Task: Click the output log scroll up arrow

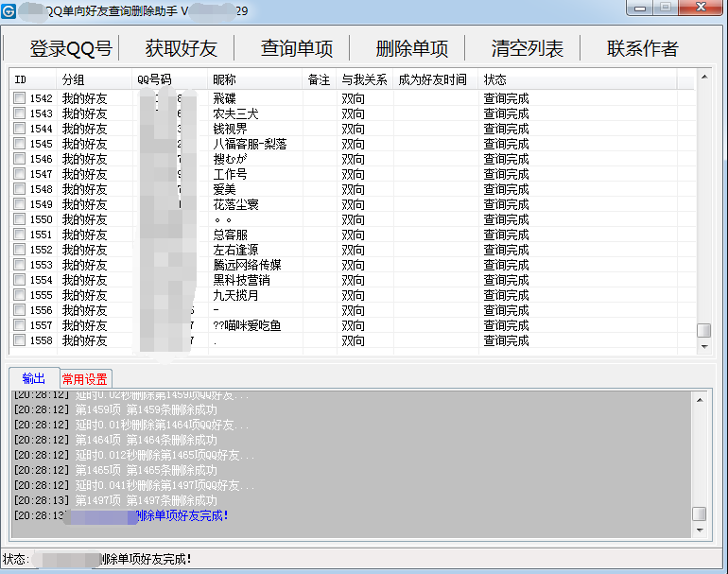Action: pos(700,400)
